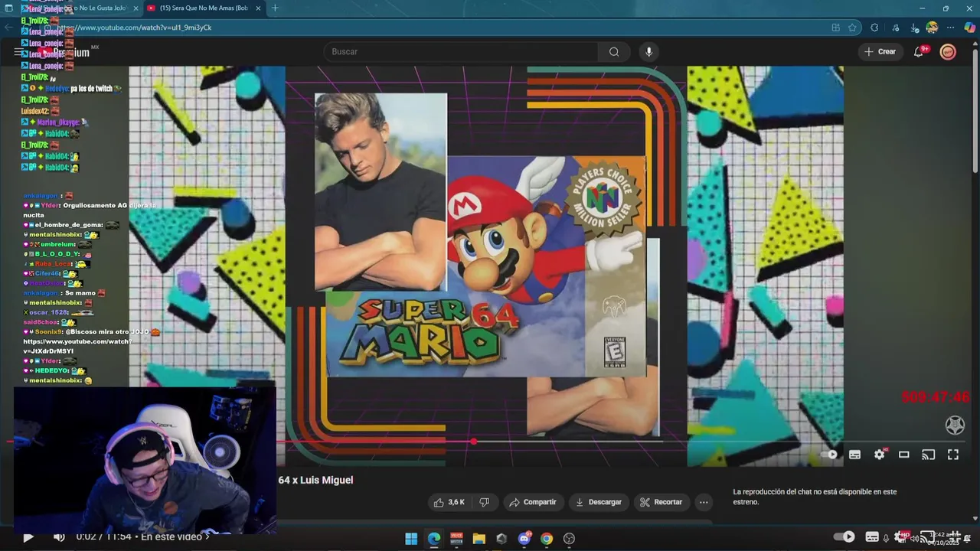980x551 pixels.
Task: Open Google Chrome from the taskbar
Action: pos(547,539)
